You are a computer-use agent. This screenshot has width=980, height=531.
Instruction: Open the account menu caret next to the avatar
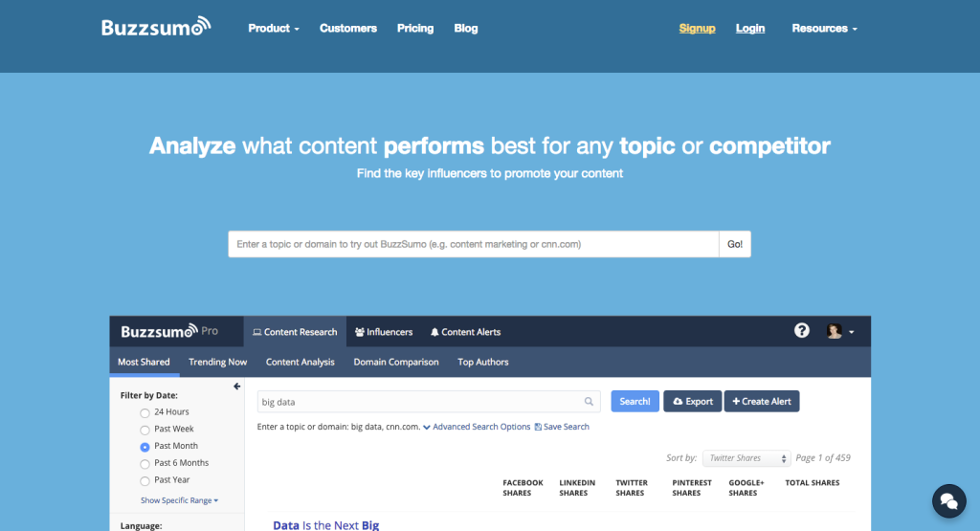(x=851, y=332)
